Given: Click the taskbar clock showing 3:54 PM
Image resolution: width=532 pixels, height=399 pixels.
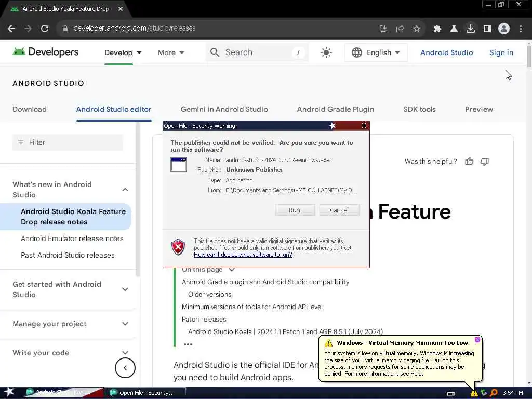Looking at the screenshot, I should 512,393.
